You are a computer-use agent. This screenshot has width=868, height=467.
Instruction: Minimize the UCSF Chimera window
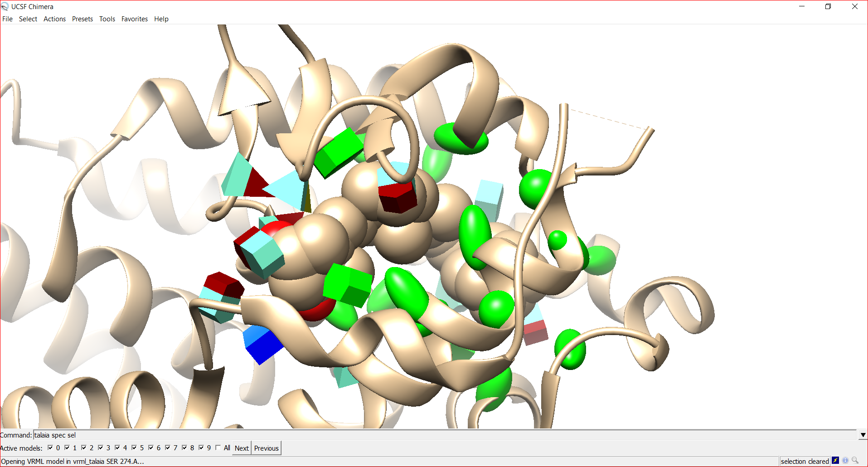pos(802,6)
